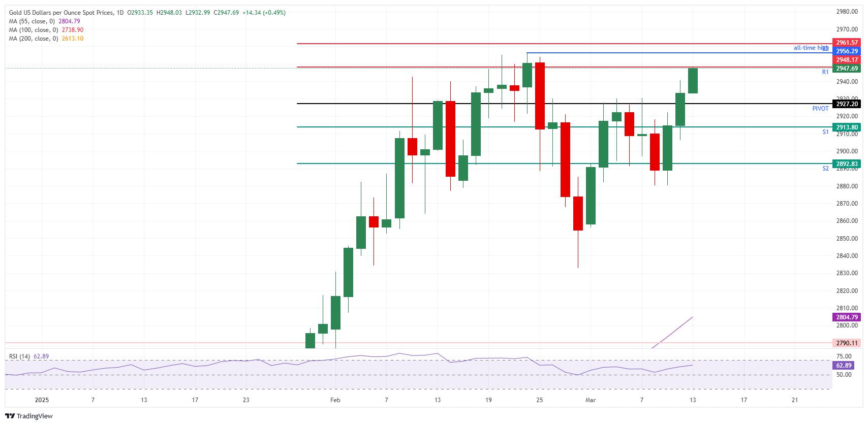Click the +14.34 (+0.49%) change value
Viewport: 868px width, 425px height.
tap(264, 13)
